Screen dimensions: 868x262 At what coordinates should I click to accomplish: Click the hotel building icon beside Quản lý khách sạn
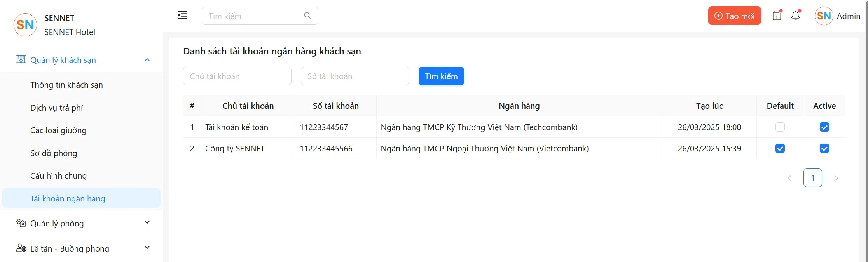(21, 59)
